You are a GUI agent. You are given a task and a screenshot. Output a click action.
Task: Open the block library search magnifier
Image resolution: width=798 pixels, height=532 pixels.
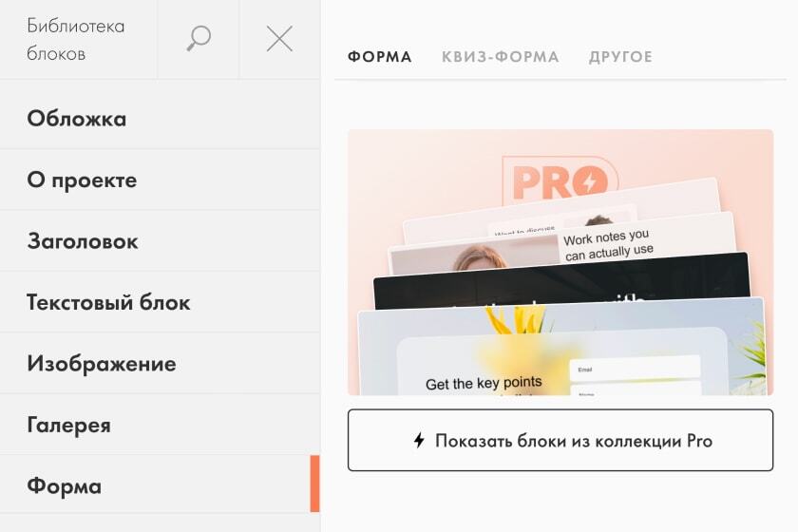199,39
